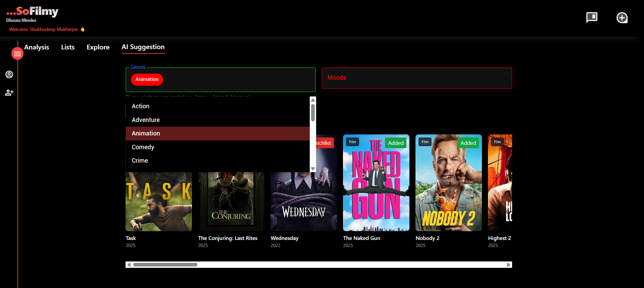Open the Moods dropdown

tap(417, 78)
